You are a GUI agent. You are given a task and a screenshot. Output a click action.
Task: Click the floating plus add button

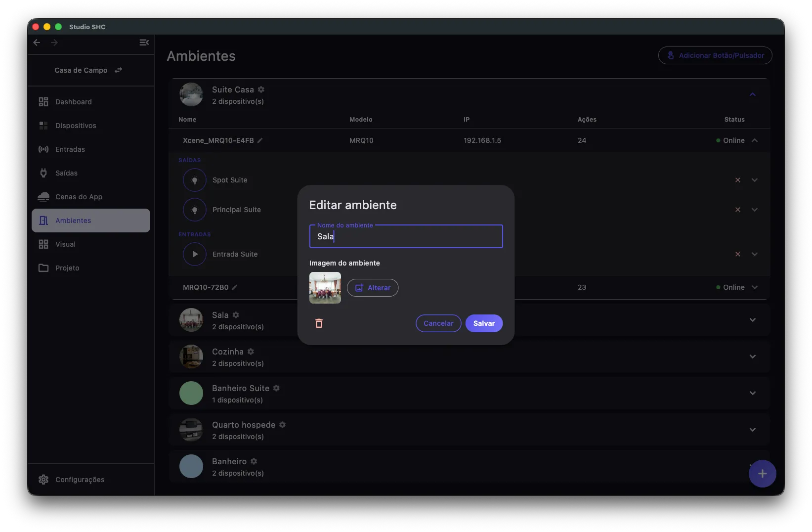(762, 474)
